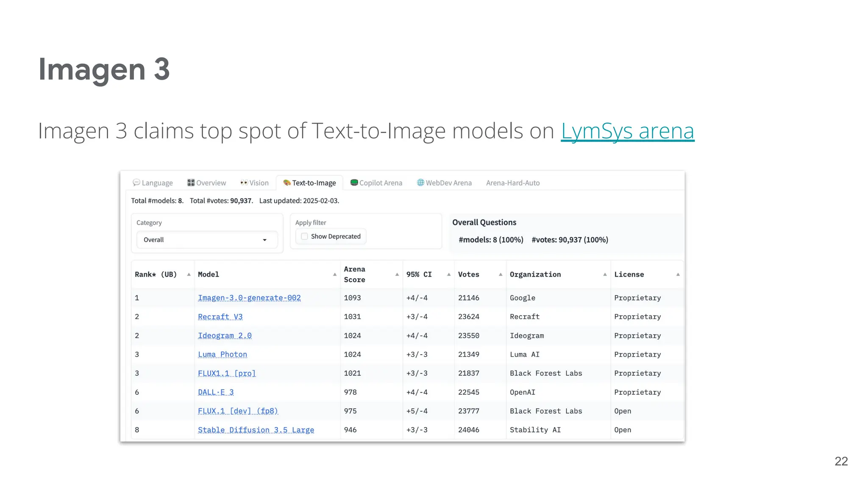Select the Text-to-Image tab
The width and height of the screenshot is (868, 488).
[309, 183]
